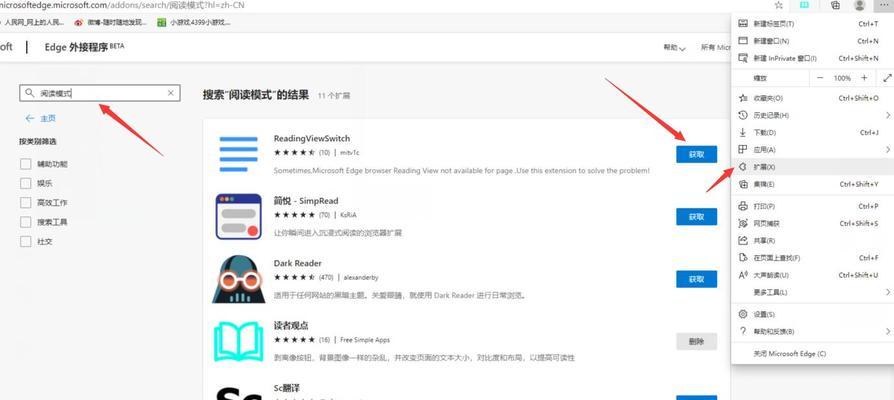Check the 辅助功能 category filter
The height and width of the screenshot is (400, 894).
point(26,164)
